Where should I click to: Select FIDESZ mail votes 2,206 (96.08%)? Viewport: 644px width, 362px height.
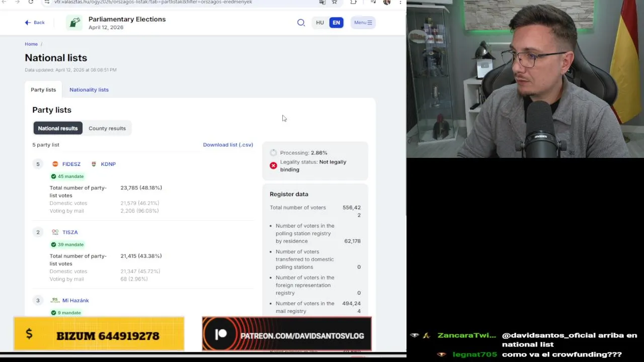[139, 211]
